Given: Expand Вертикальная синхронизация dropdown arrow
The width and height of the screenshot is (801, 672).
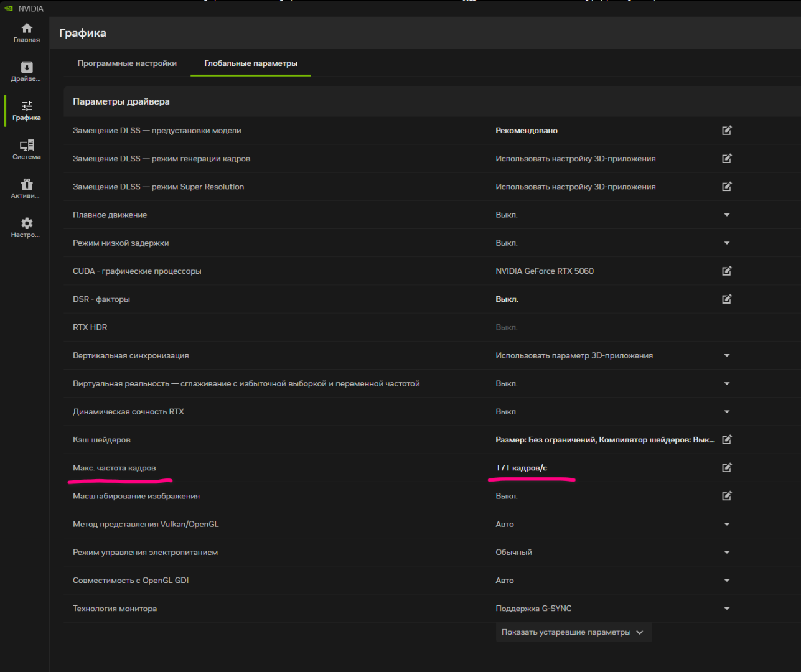Looking at the screenshot, I should click(x=726, y=356).
